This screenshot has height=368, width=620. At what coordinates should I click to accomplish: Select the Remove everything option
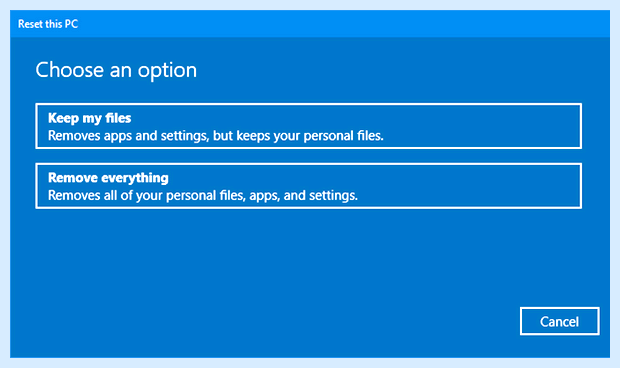click(x=308, y=186)
